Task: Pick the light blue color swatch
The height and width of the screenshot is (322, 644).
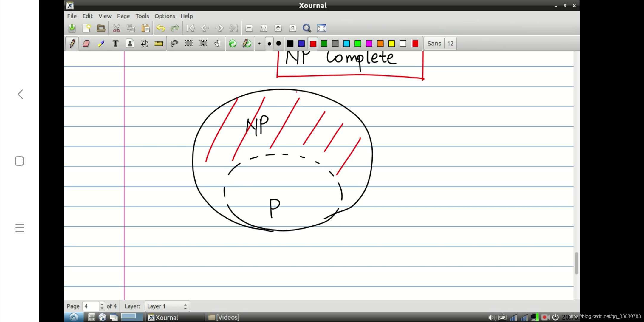Action: click(x=346, y=44)
